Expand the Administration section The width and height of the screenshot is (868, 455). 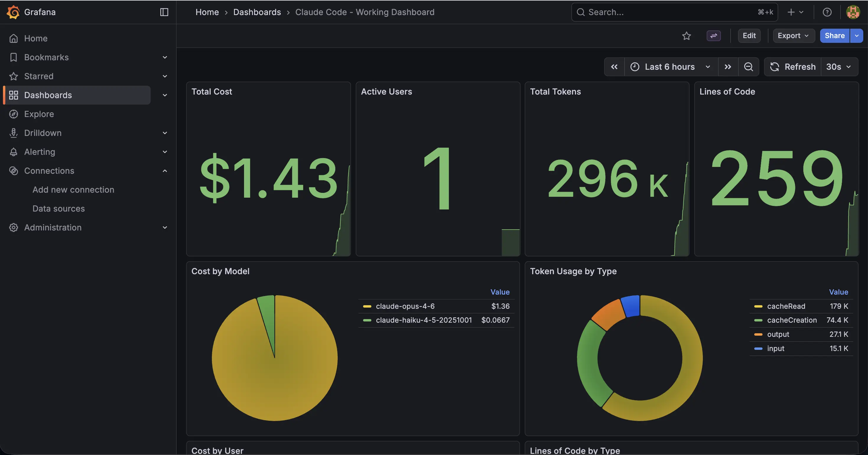tap(165, 227)
